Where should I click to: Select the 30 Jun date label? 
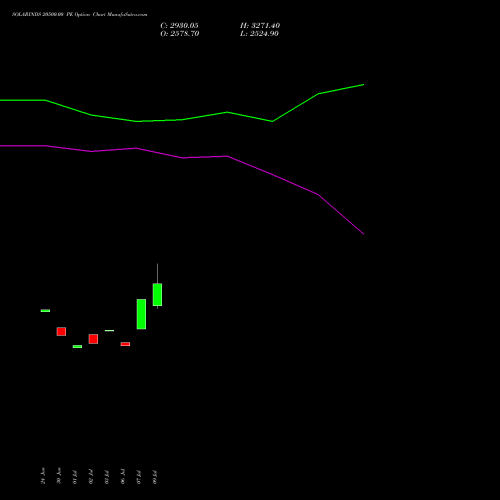click(x=59, y=476)
